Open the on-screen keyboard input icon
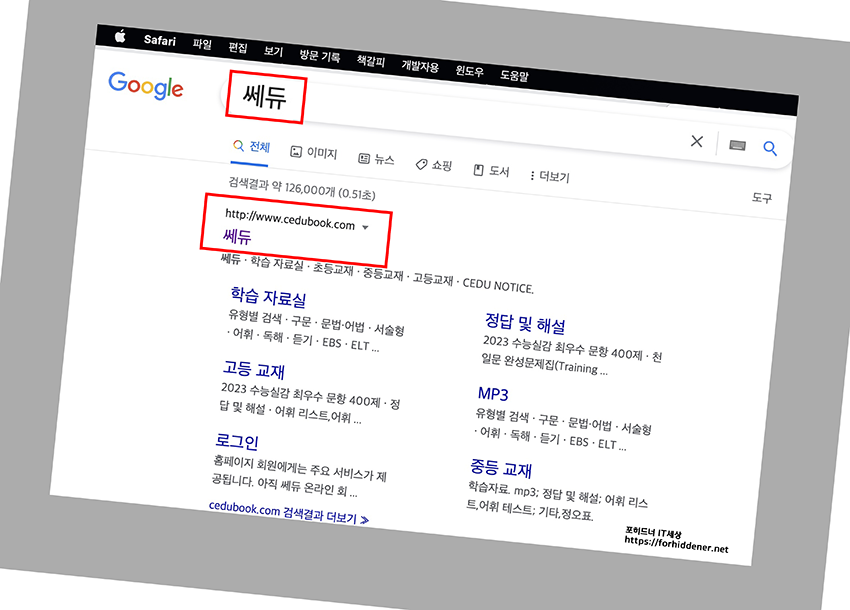 pyautogui.click(x=738, y=145)
